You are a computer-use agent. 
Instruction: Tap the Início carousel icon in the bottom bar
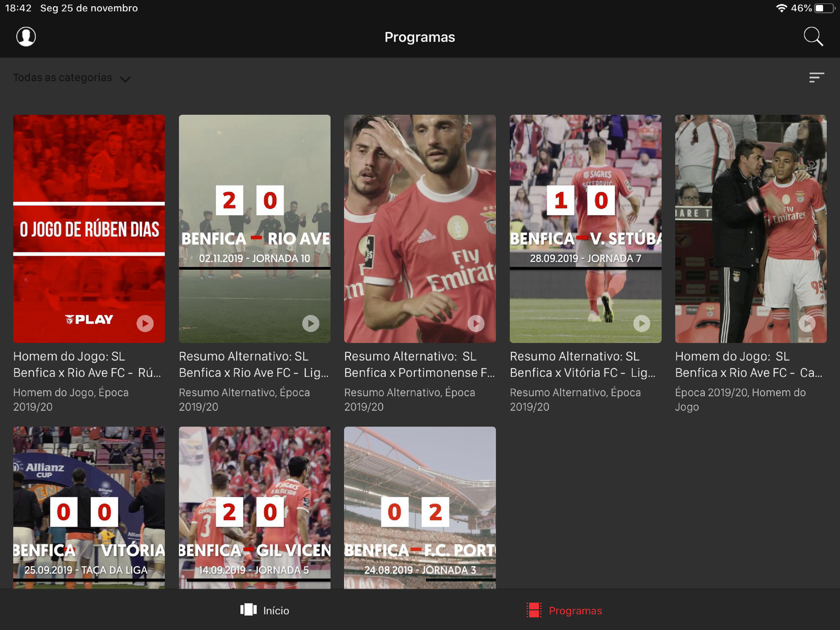(248, 610)
